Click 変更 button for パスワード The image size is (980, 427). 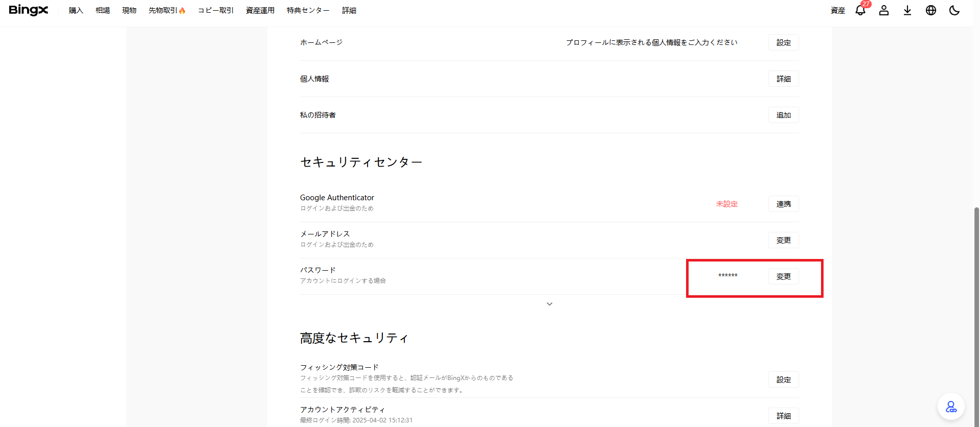(783, 276)
